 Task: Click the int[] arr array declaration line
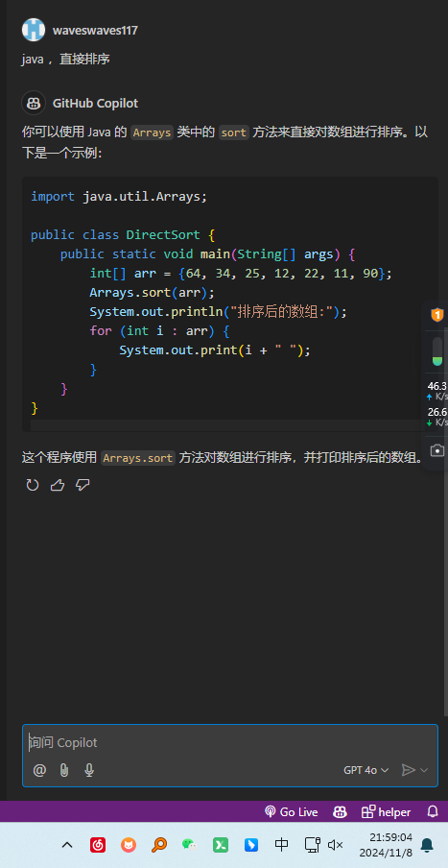[241, 274]
